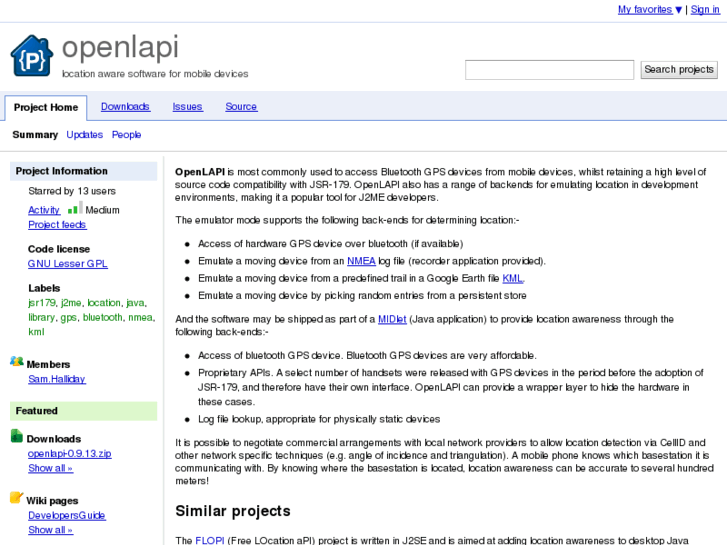
Task: Click Show all under Wiki pages
Action: tap(51, 530)
